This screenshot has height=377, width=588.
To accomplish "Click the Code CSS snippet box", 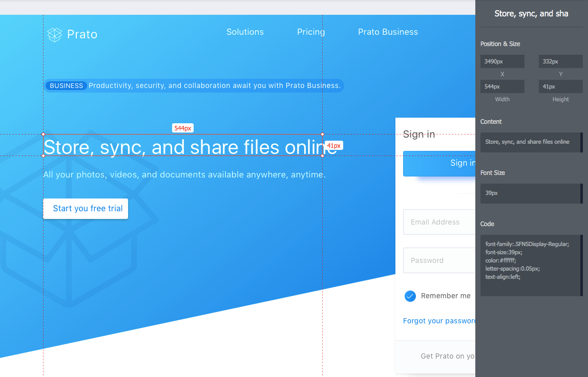I will (531, 265).
